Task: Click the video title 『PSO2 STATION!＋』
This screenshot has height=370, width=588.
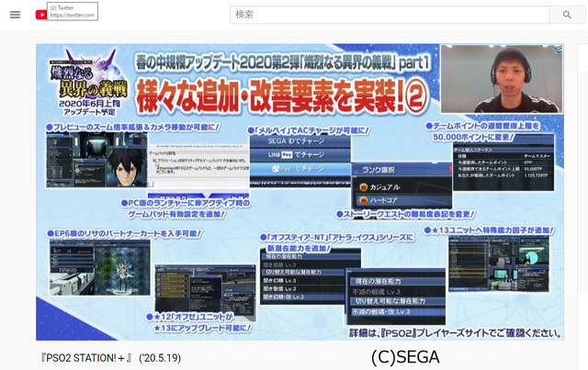Action: point(86,358)
